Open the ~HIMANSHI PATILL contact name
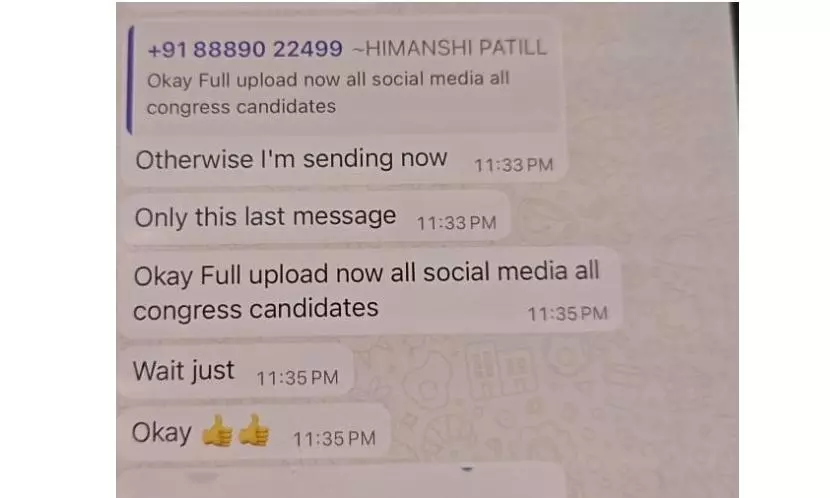Screen dimensions: 830x498 [x=449, y=48]
